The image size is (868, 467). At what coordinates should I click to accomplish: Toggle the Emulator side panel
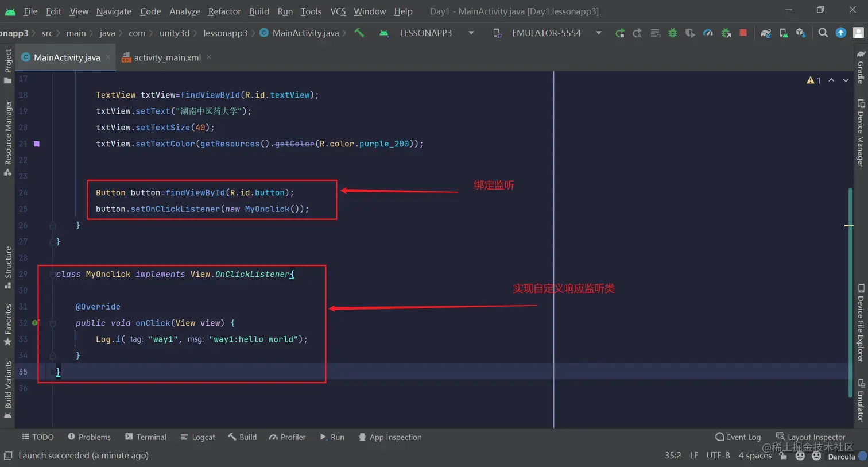861,400
